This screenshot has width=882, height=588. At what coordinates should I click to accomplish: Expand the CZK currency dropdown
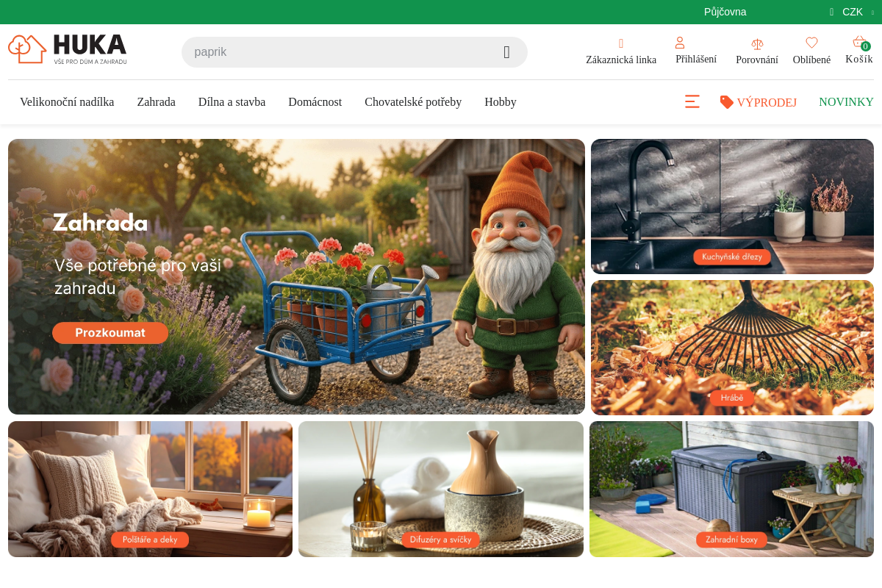click(853, 12)
